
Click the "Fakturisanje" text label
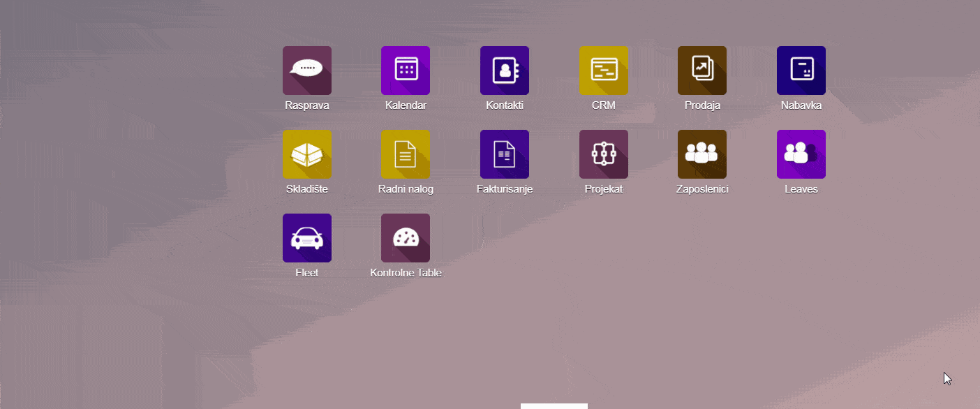tap(505, 189)
